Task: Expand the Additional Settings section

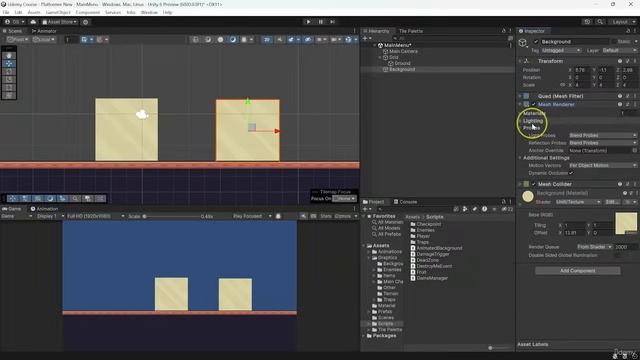Action: pyautogui.click(x=546, y=158)
